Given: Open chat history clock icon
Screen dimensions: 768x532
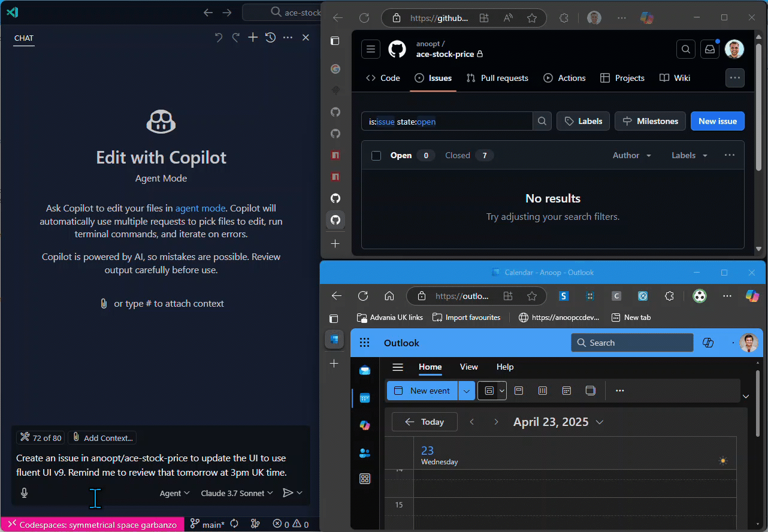Looking at the screenshot, I should coord(271,38).
